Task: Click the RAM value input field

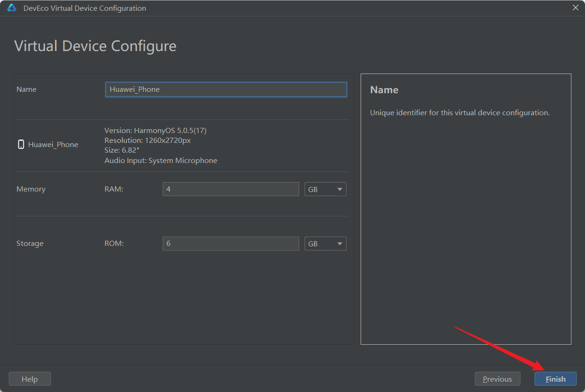Action: tap(231, 189)
